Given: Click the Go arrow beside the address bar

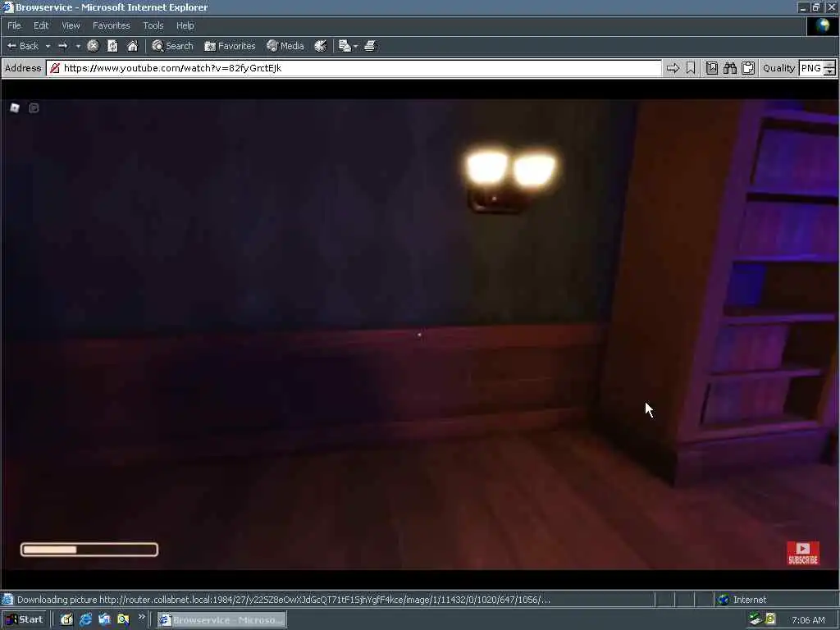Looking at the screenshot, I should [673, 68].
